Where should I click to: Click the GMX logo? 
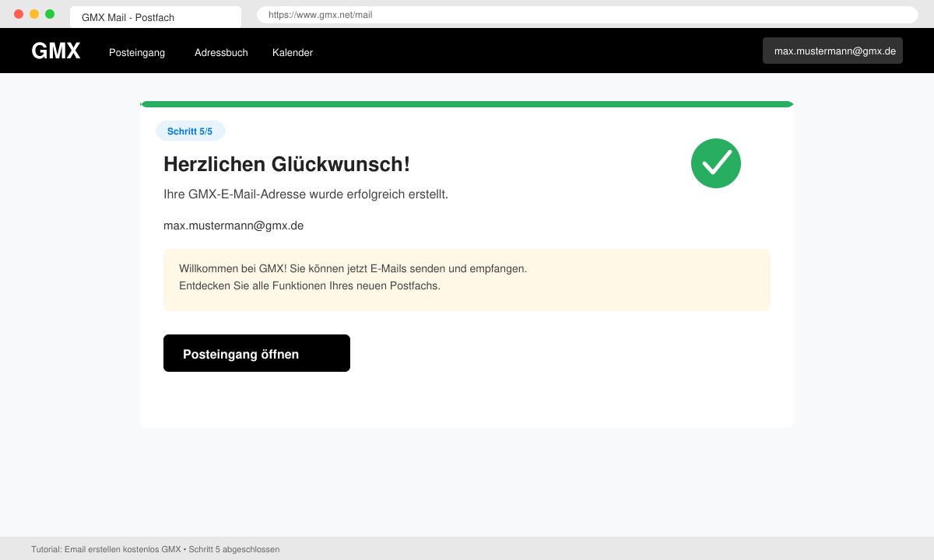56,51
